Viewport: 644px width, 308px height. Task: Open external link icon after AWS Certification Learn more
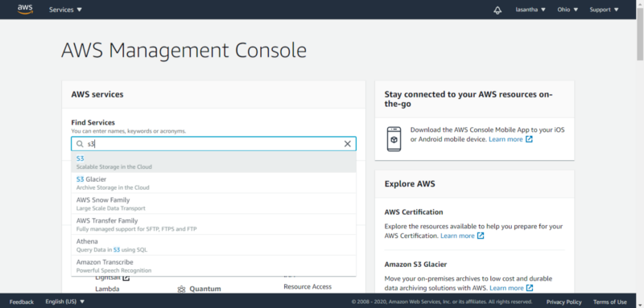[481, 236]
